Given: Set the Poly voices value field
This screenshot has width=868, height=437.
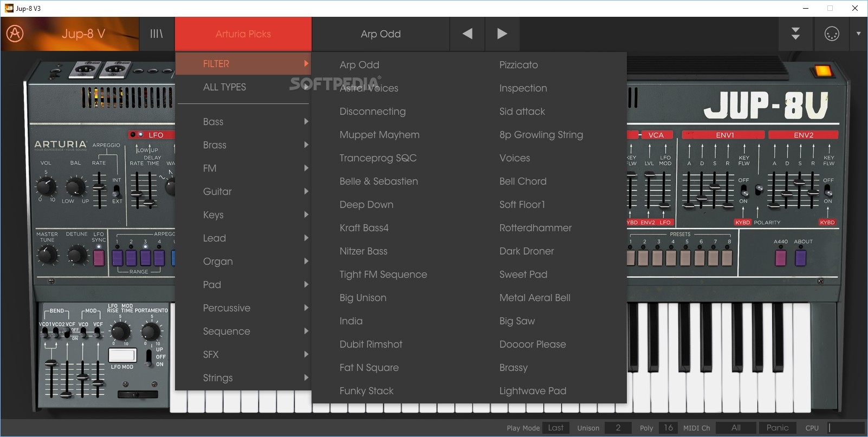Looking at the screenshot, I should point(669,427).
